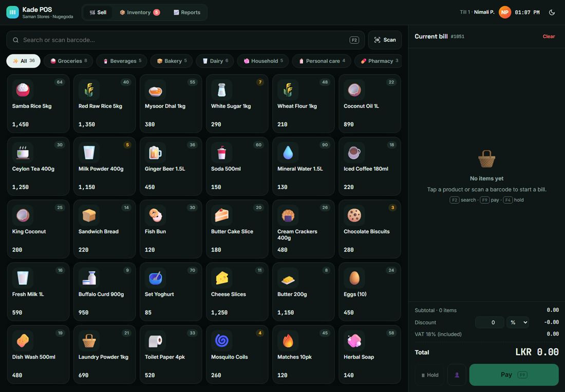Click the Ginger Beer 1.5L mug icon
Screen dimensions: 565x392
155,152
